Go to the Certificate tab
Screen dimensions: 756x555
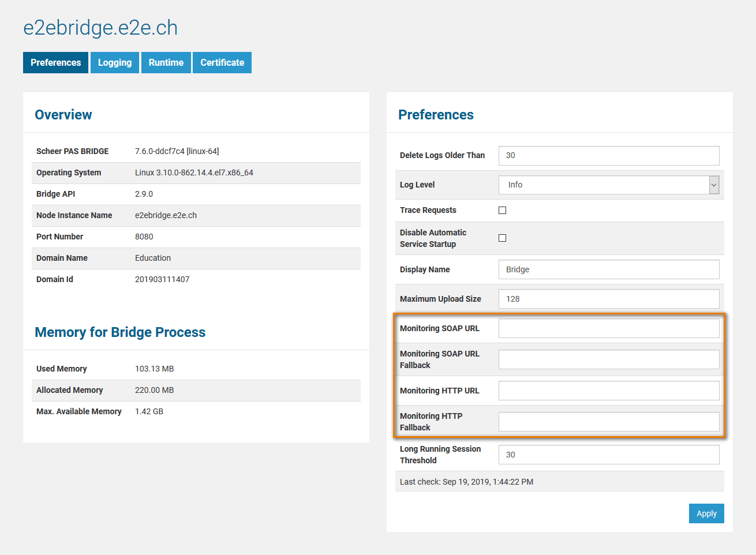[222, 63]
